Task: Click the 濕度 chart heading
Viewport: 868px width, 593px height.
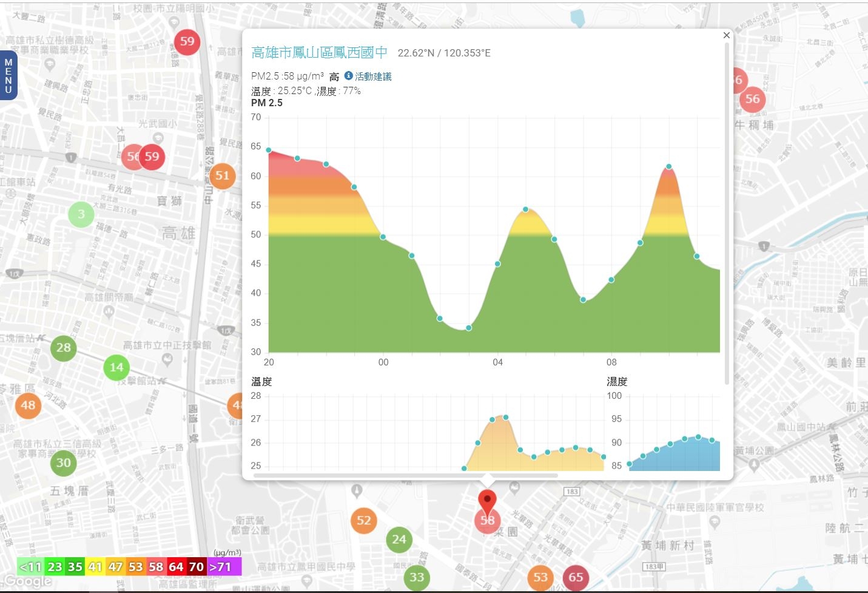Action: 617,381
